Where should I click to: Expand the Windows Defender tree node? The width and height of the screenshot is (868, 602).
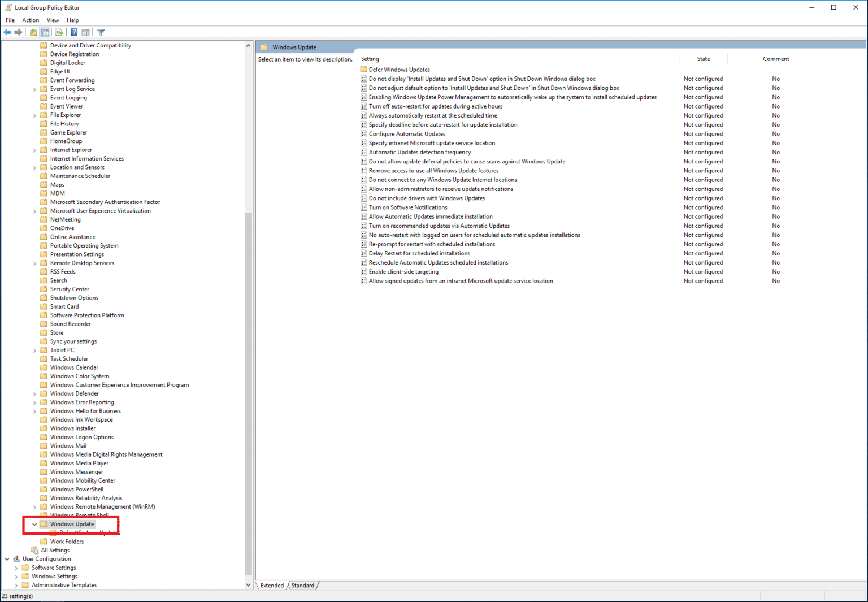(x=35, y=393)
